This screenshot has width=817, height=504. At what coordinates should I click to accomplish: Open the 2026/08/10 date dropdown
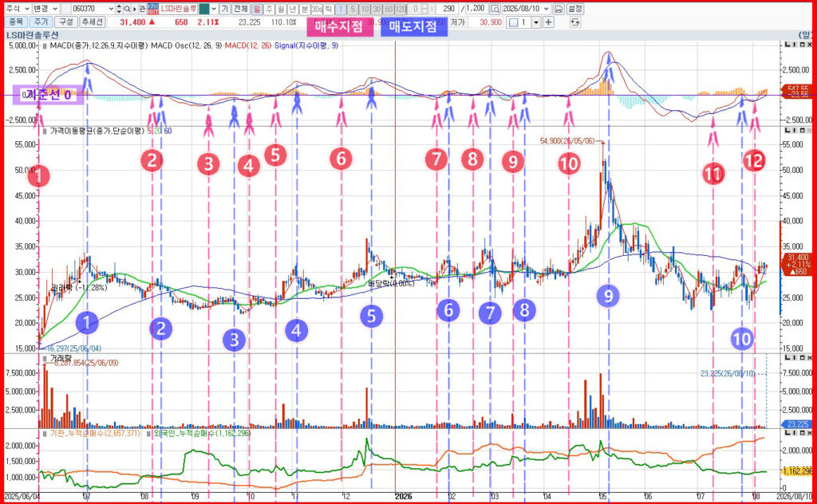(527, 9)
